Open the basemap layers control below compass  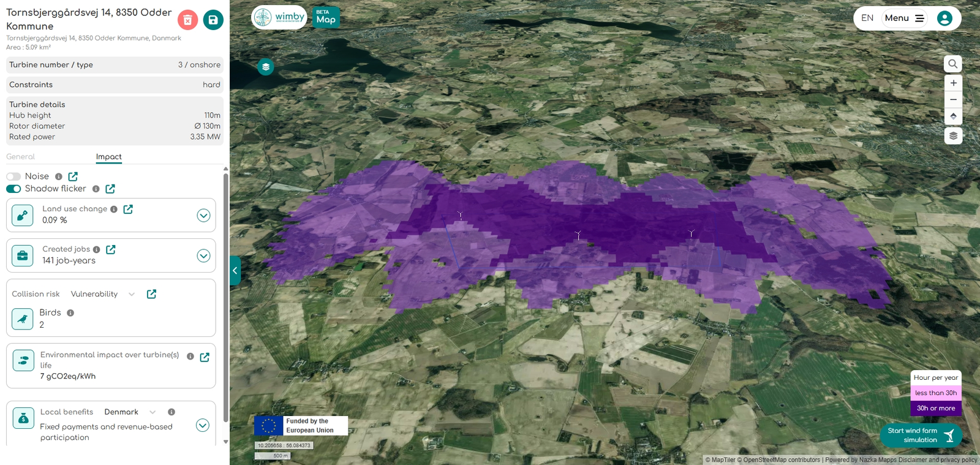coord(953,135)
